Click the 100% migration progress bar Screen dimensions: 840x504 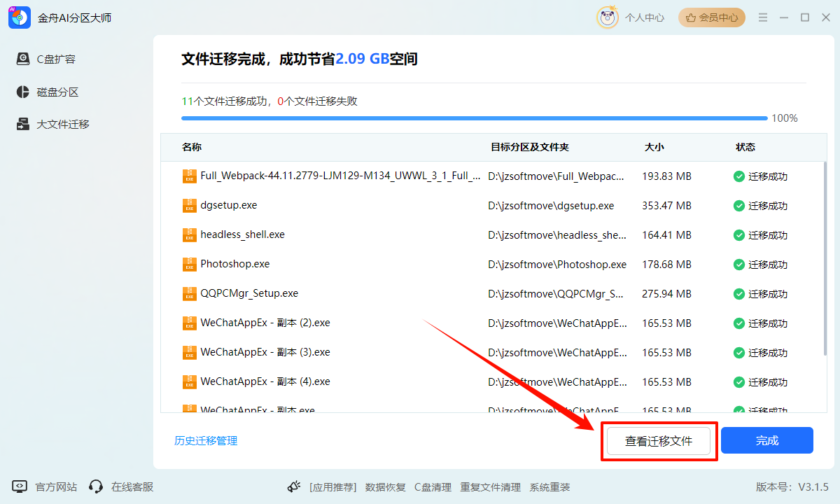pos(475,118)
